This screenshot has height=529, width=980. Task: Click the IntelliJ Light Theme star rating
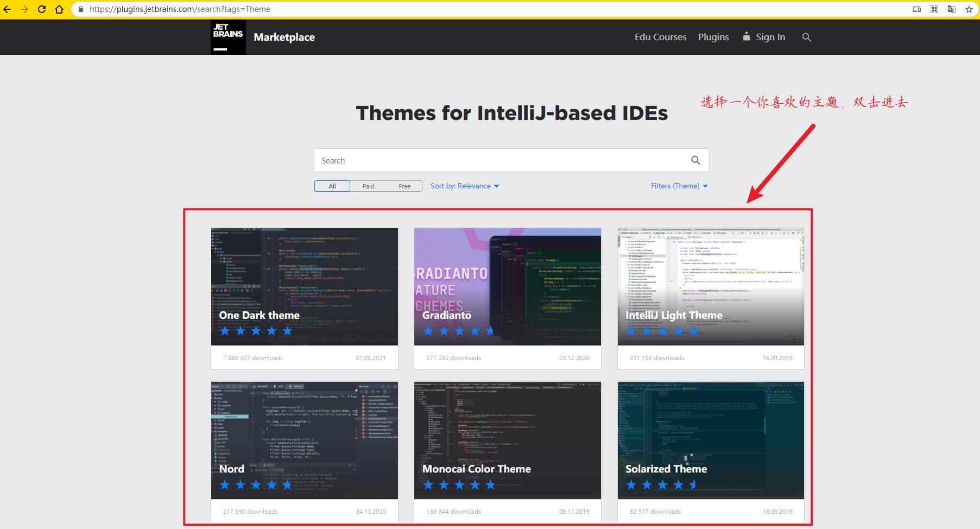click(662, 331)
